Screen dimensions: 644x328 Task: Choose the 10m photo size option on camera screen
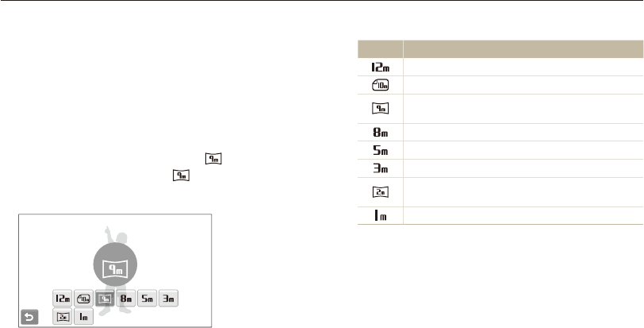pyautogui.click(x=82, y=299)
